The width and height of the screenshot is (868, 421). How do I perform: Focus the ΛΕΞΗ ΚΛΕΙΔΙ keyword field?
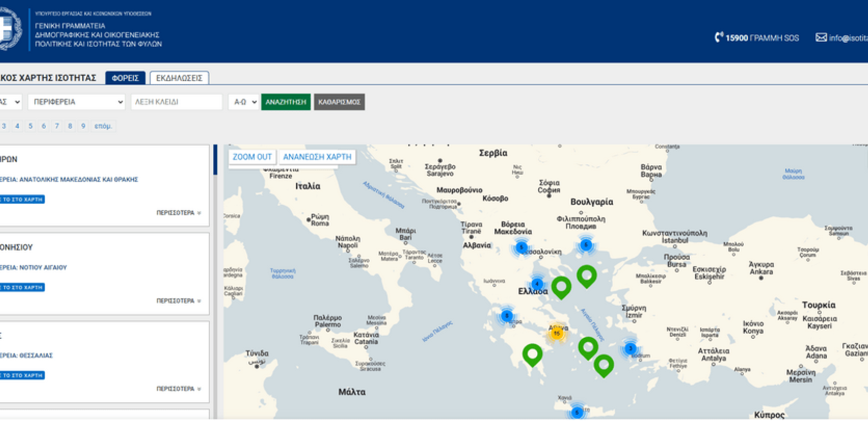(176, 102)
